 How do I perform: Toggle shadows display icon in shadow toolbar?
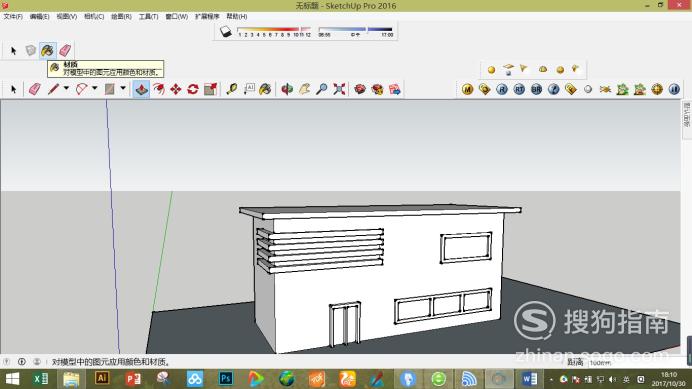pyautogui.click(x=226, y=32)
